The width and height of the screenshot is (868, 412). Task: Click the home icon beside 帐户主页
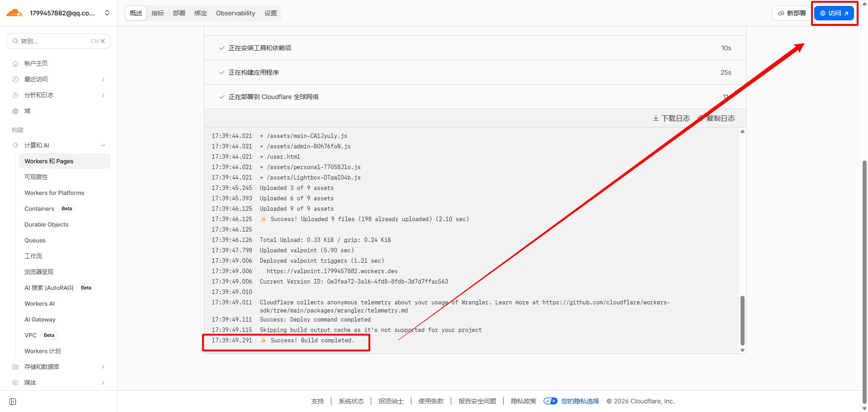pyautogui.click(x=15, y=64)
